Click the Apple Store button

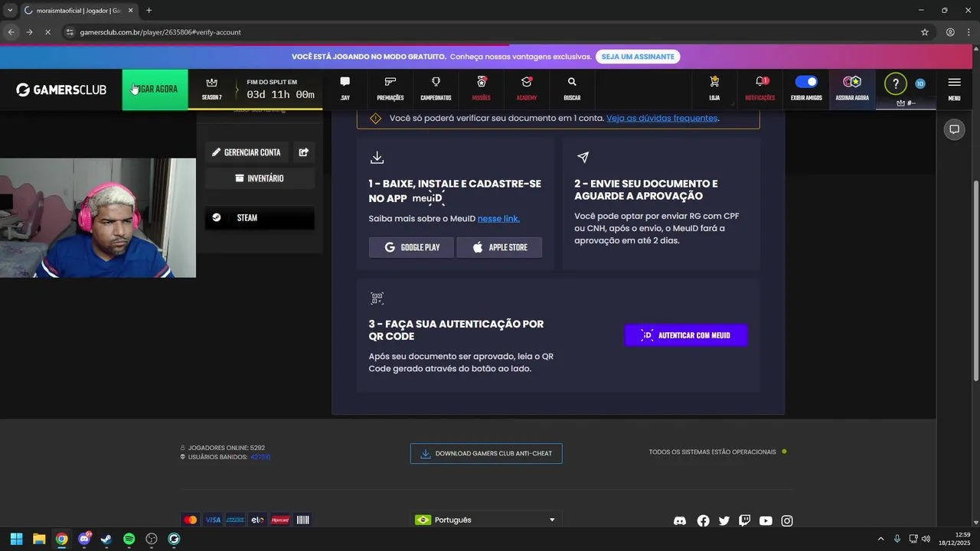tap(499, 247)
